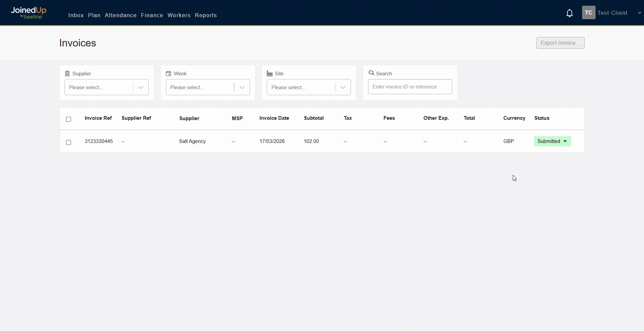The width and height of the screenshot is (644, 331).
Task: Expand the Test Client account menu arrow
Action: point(639,13)
